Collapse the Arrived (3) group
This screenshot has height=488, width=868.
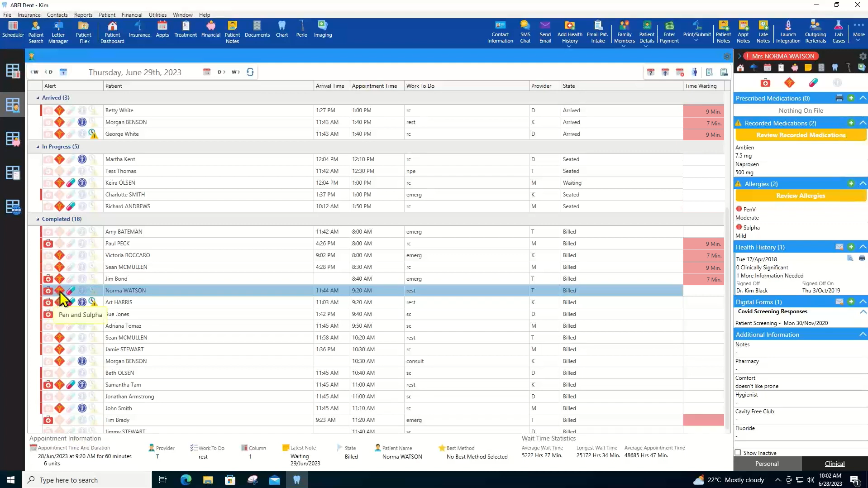[38, 98]
